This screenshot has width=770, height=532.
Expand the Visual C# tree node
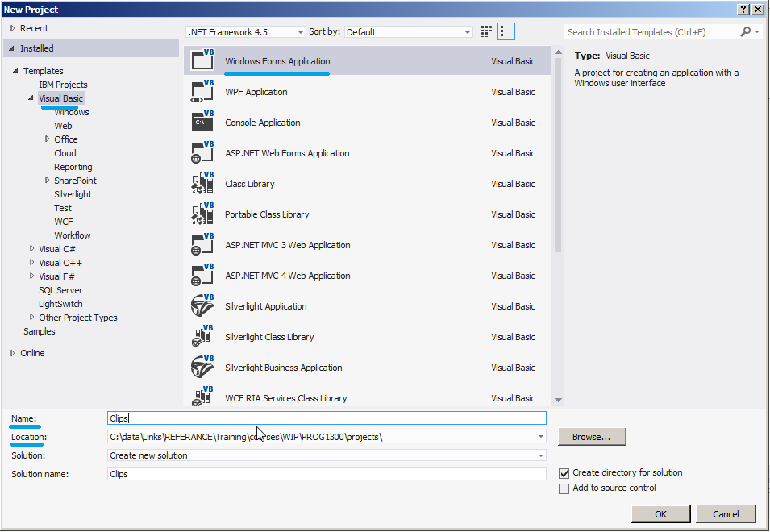point(32,249)
